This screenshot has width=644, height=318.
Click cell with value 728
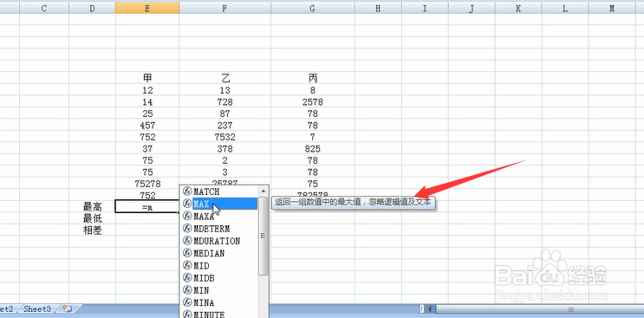click(224, 101)
